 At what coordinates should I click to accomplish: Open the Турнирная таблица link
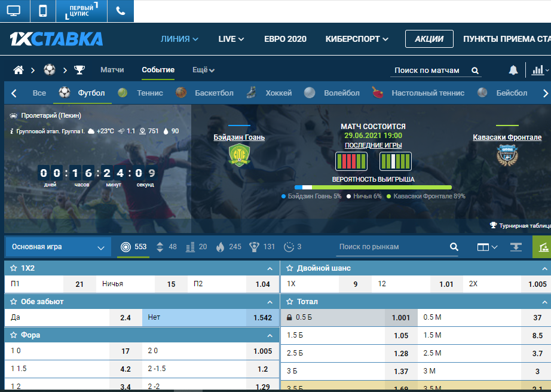[521, 225]
